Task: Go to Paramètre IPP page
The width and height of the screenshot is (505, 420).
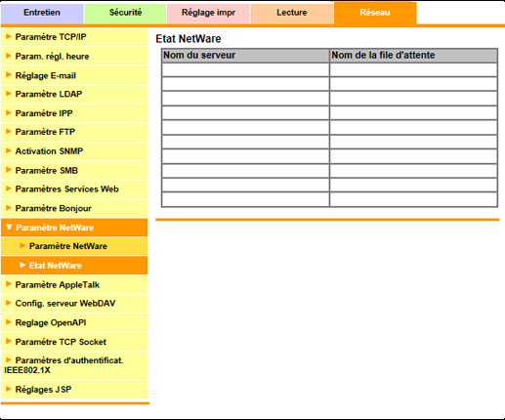Action: pyautogui.click(x=74, y=113)
